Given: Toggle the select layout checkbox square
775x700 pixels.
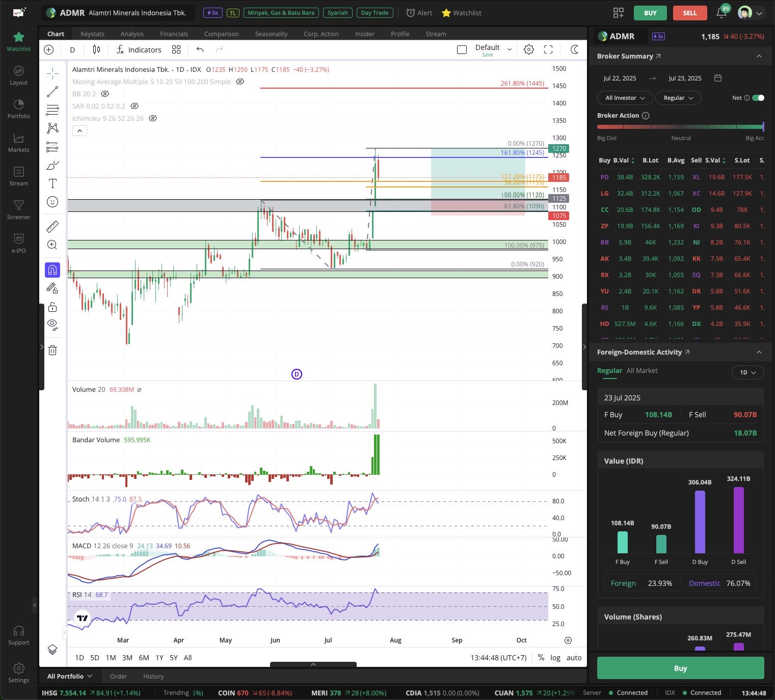Looking at the screenshot, I should (x=462, y=49).
